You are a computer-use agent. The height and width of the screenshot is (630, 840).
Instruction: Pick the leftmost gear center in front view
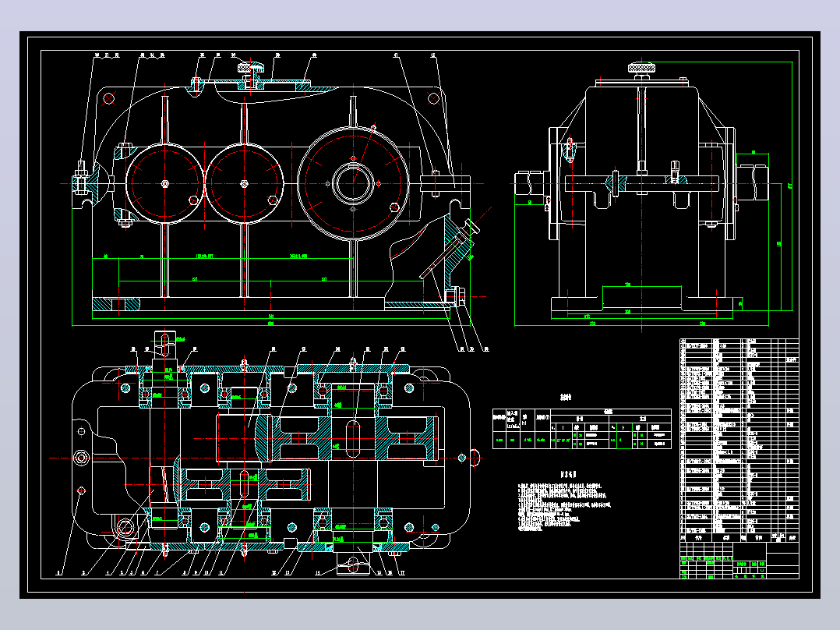click(165, 183)
